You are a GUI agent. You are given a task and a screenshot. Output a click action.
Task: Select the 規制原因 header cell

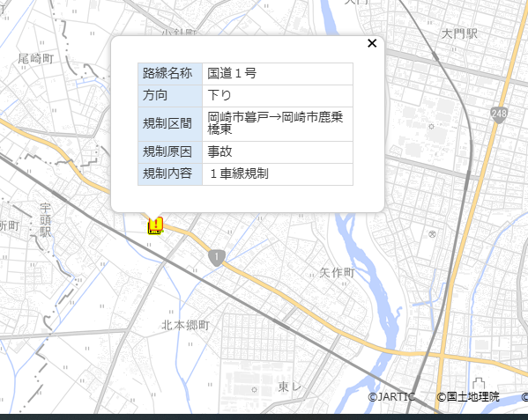170,152
